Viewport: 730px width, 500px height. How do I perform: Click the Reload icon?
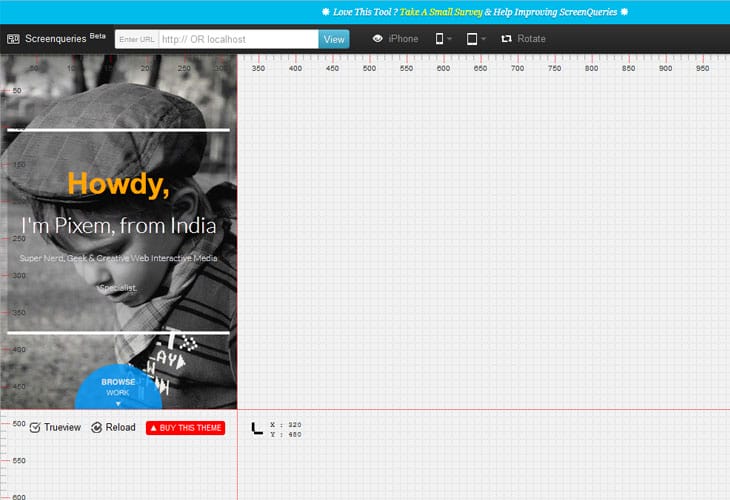click(x=96, y=427)
